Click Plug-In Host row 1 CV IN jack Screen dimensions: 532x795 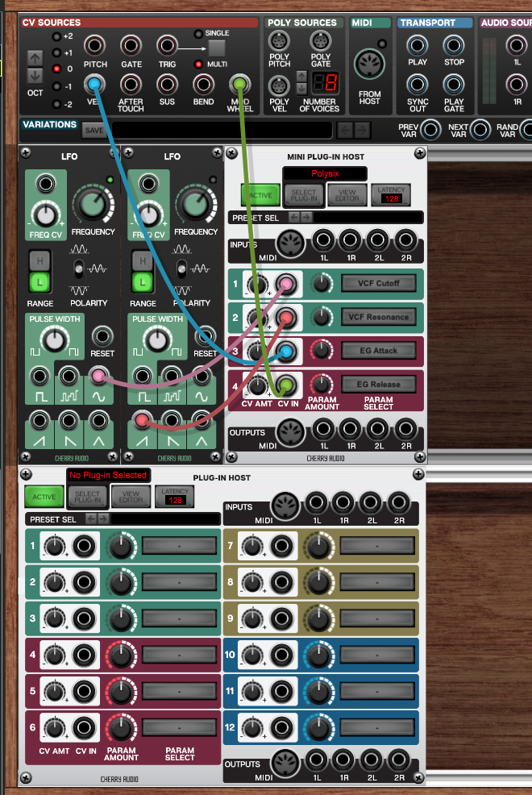point(84,546)
